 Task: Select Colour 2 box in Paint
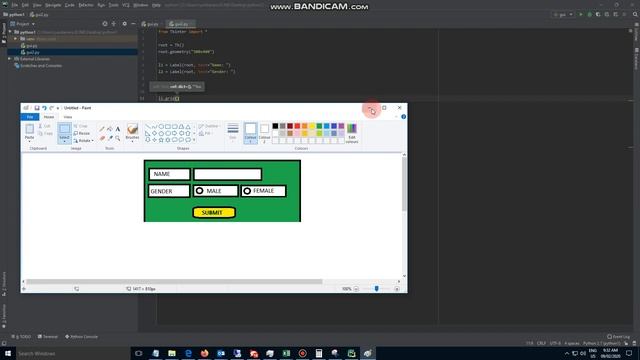(x=264, y=133)
